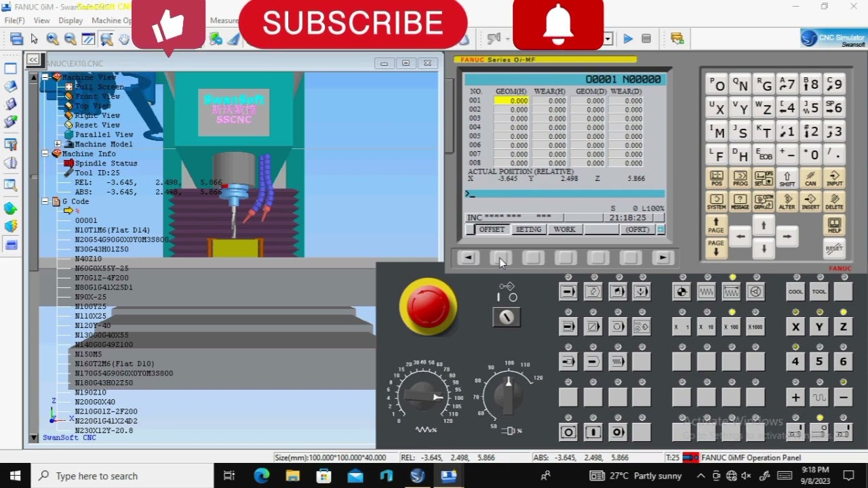Click the tree panel scroll down arrow
The width and height of the screenshot is (868, 488).
pos(33,439)
